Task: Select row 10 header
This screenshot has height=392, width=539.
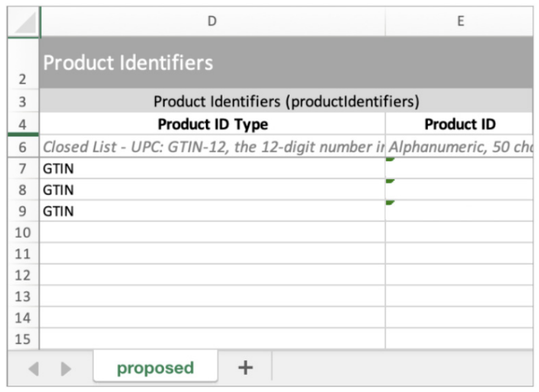Action: coord(23,232)
